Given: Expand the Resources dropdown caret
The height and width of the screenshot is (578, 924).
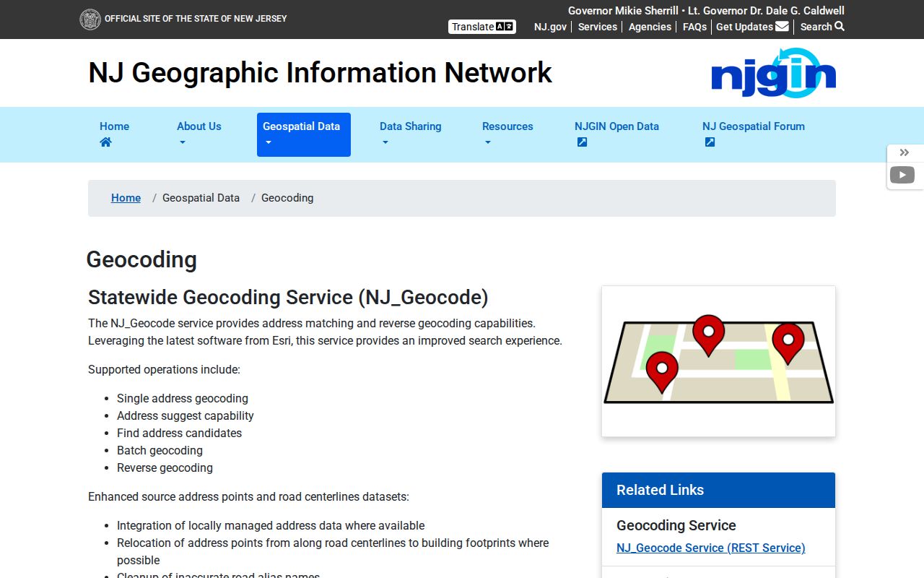Looking at the screenshot, I should 487,142.
